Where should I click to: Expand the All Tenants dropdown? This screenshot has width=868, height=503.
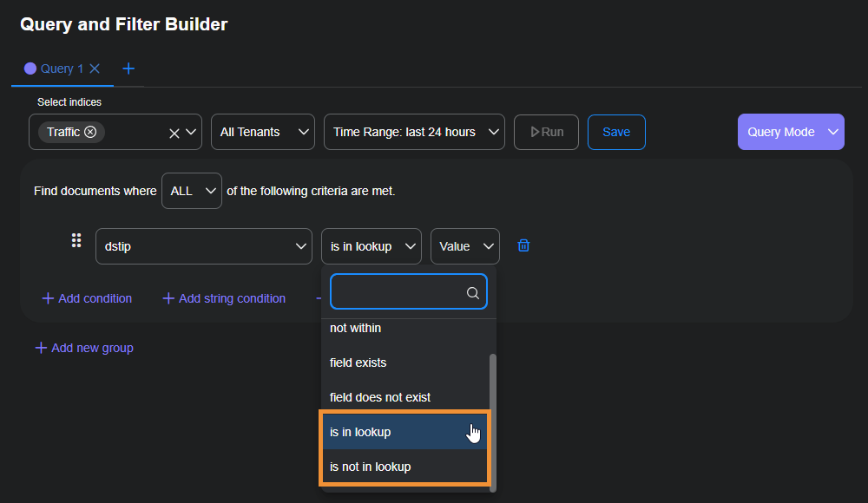262,132
